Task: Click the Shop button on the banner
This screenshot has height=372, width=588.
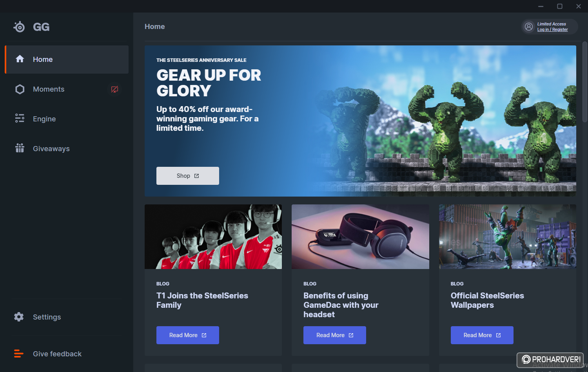Action: coord(188,176)
